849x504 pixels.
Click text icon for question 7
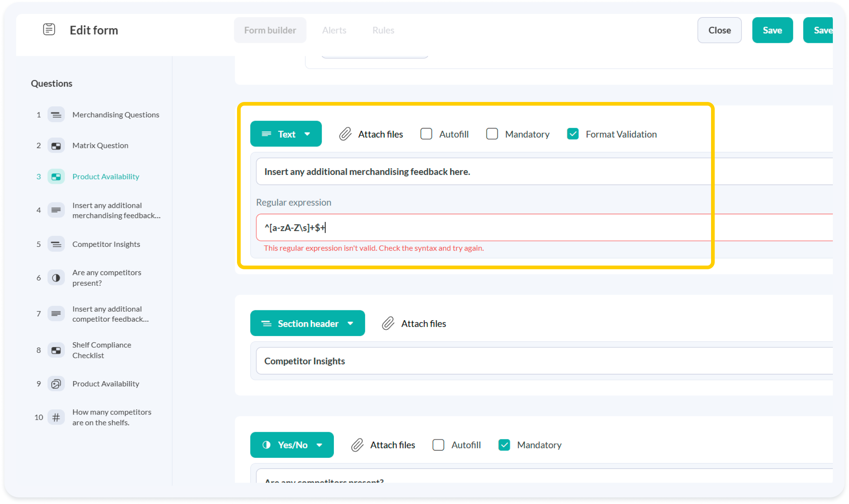coord(56,314)
